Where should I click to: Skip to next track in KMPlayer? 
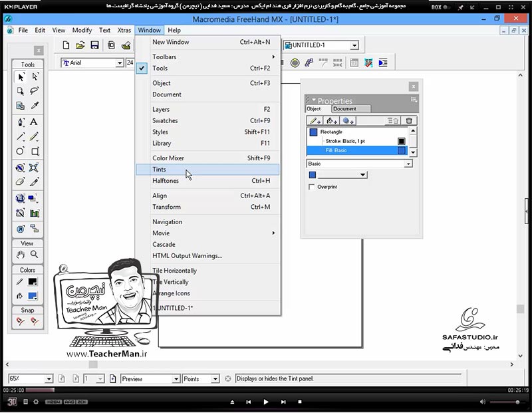(283, 402)
